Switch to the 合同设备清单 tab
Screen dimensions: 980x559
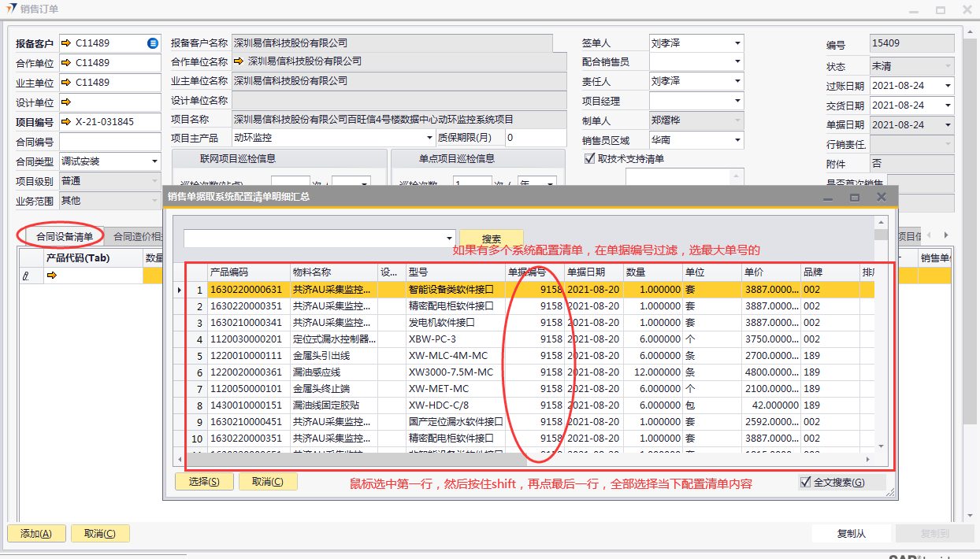tap(65, 236)
